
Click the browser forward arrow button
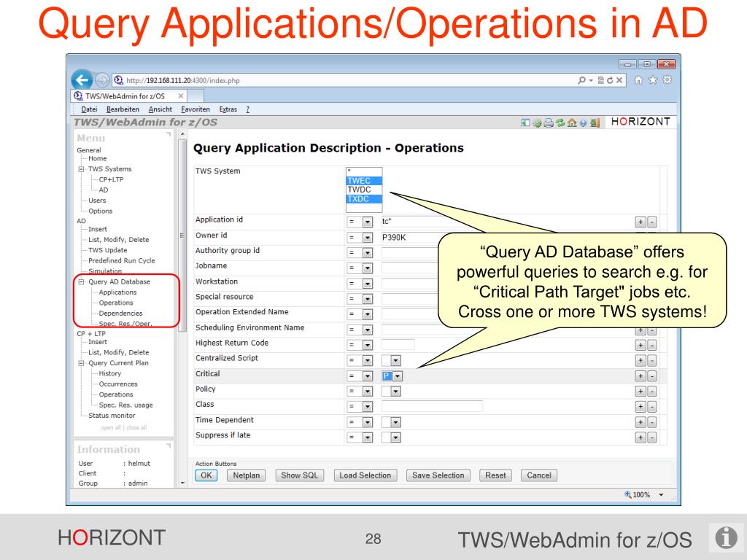(x=102, y=80)
